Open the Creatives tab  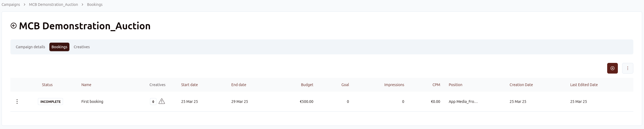click(x=82, y=47)
